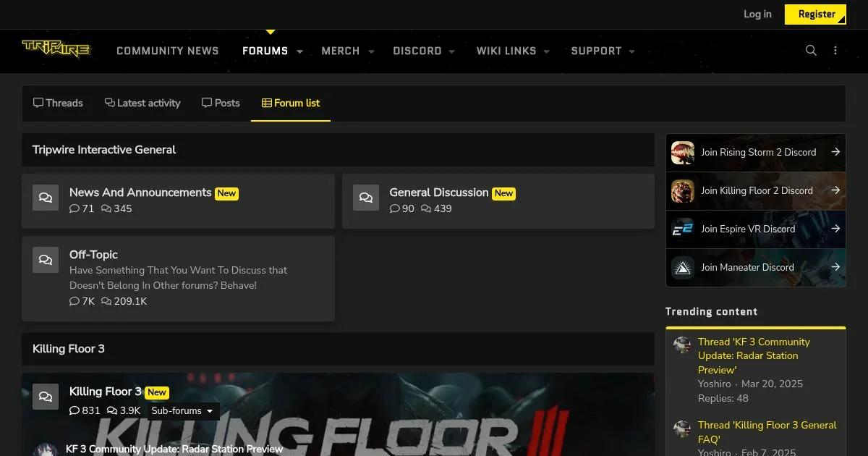Click the Rising Storm 2 Discord thumbnail
868x456 pixels.
pos(683,153)
